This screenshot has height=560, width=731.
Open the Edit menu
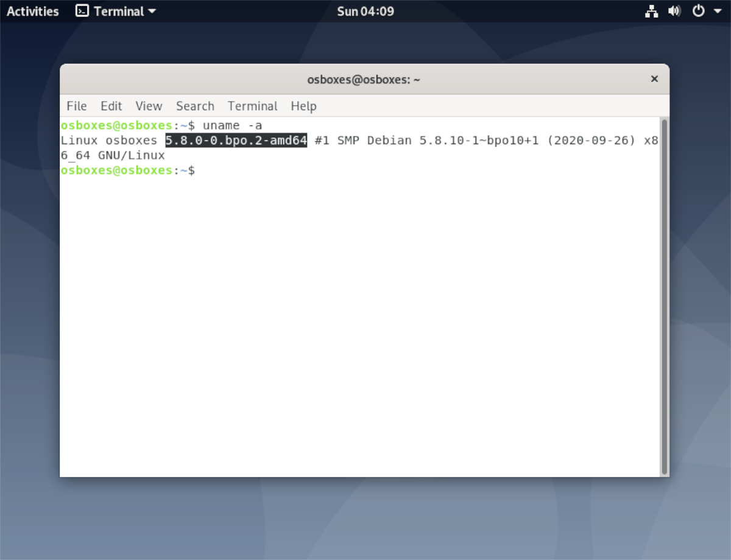pos(111,106)
